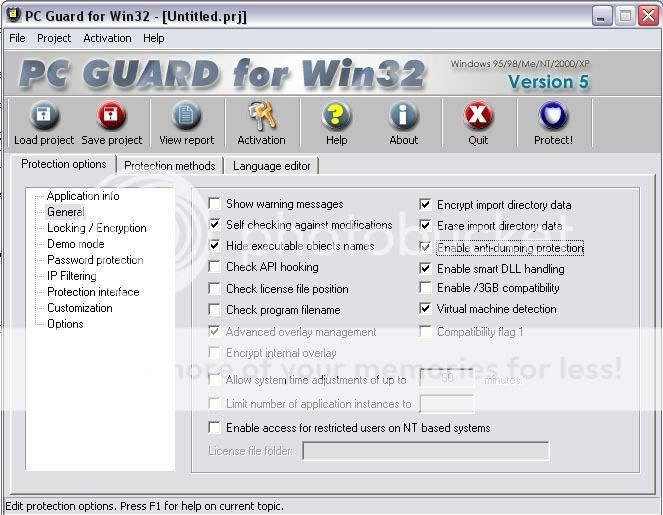Image resolution: width=663 pixels, height=515 pixels.
Task: Select IP Filtering tree item
Action: tap(71, 276)
